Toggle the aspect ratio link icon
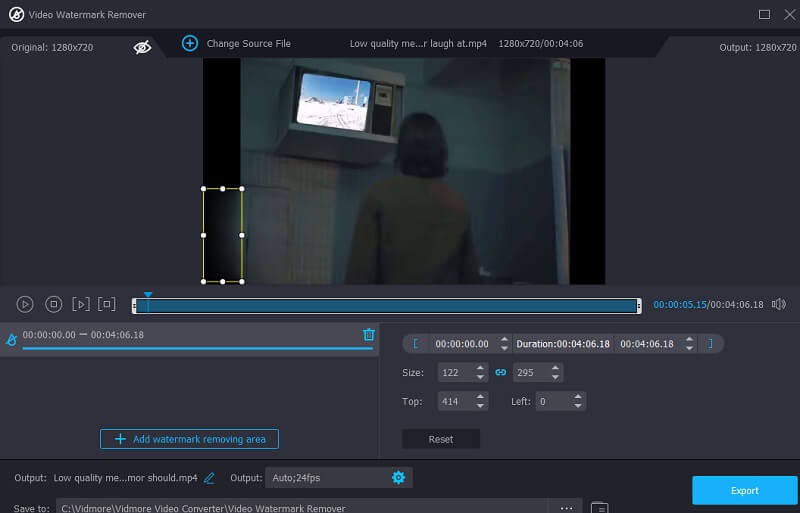 click(x=501, y=372)
